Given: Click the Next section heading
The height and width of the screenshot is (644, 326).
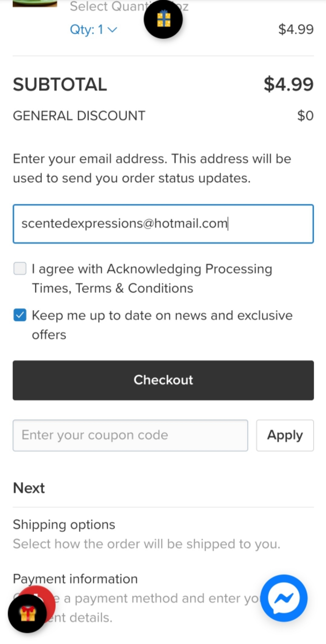Looking at the screenshot, I should coord(29,488).
